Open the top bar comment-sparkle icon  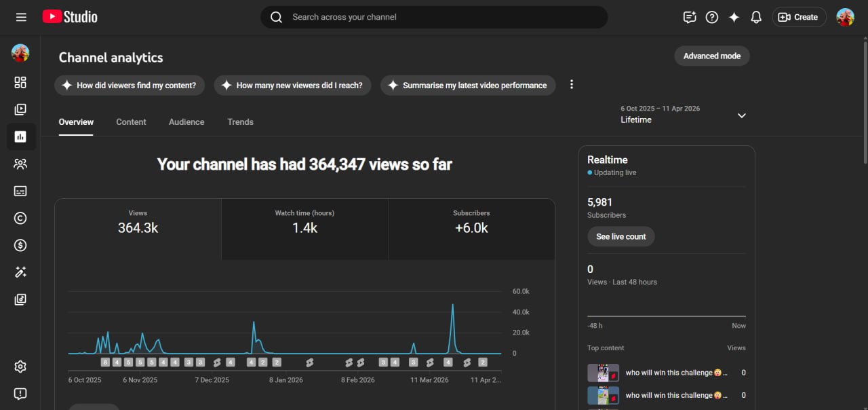[690, 17]
